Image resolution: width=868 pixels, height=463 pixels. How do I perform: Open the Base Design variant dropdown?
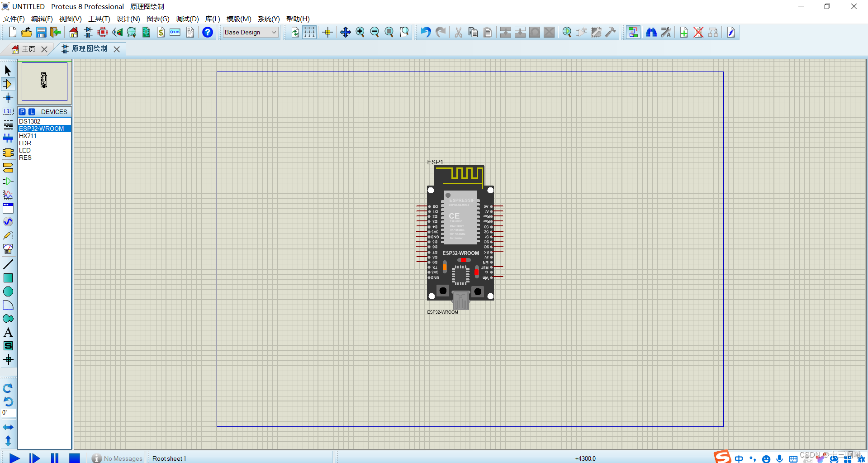[x=250, y=32]
